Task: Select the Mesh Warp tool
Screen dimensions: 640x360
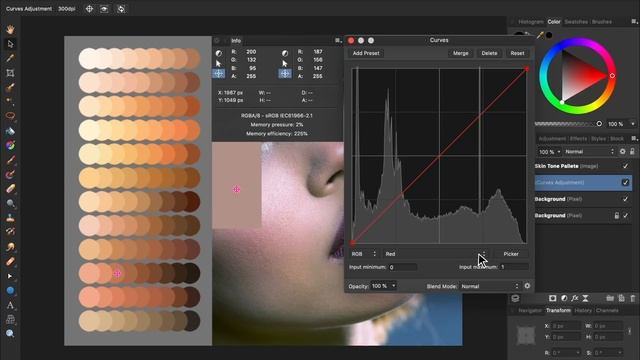Action: click(x=10, y=319)
